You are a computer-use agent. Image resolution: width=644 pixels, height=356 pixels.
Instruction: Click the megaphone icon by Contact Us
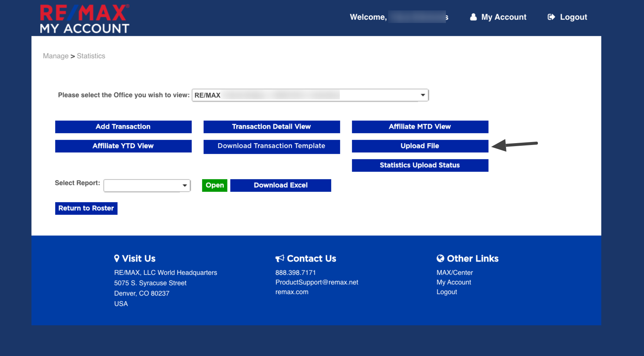pyautogui.click(x=280, y=258)
